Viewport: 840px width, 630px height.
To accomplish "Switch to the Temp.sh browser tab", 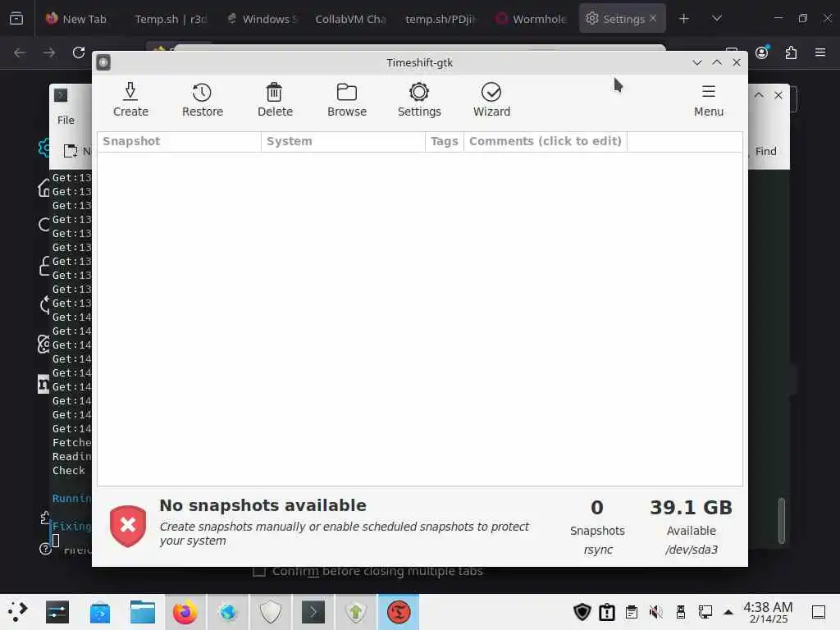I will pyautogui.click(x=171, y=19).
